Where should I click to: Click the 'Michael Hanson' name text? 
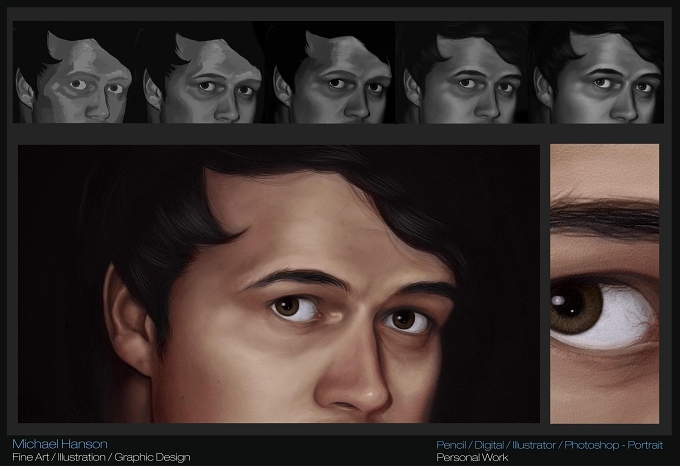click(60, 444)
